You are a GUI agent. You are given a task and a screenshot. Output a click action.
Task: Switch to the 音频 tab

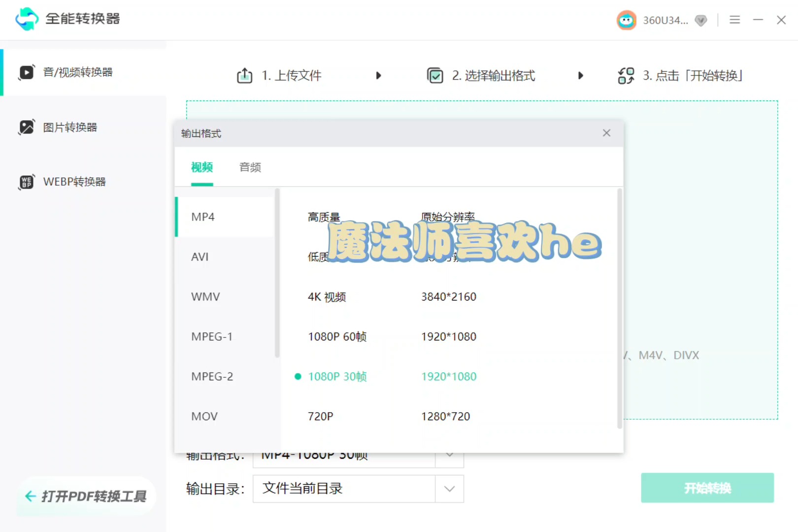pyautogui.click(x=249, y=167)
